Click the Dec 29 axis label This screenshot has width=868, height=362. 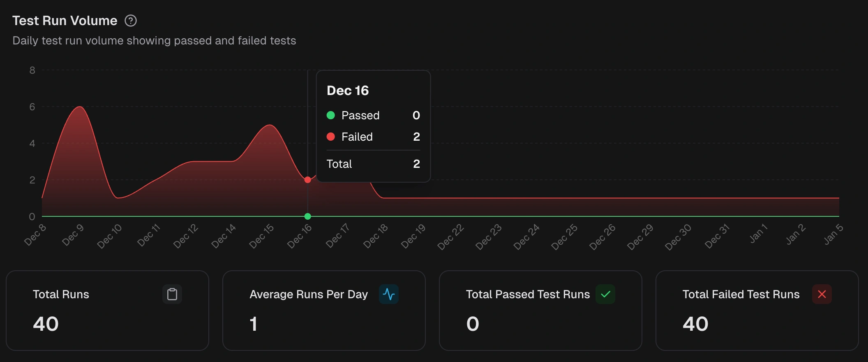tap(640, 237)
